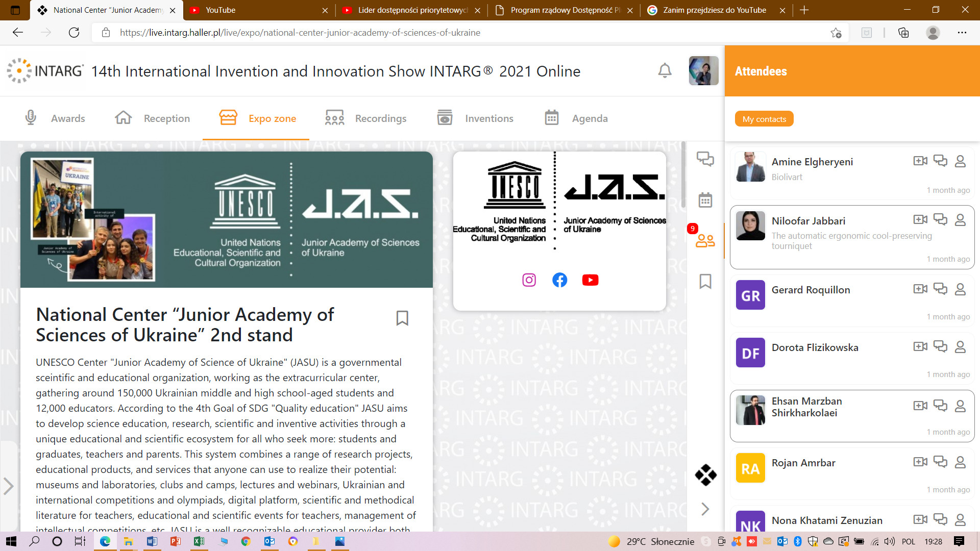
Task: Click the browser address bar URL
Action: click(x=300, y=33)
